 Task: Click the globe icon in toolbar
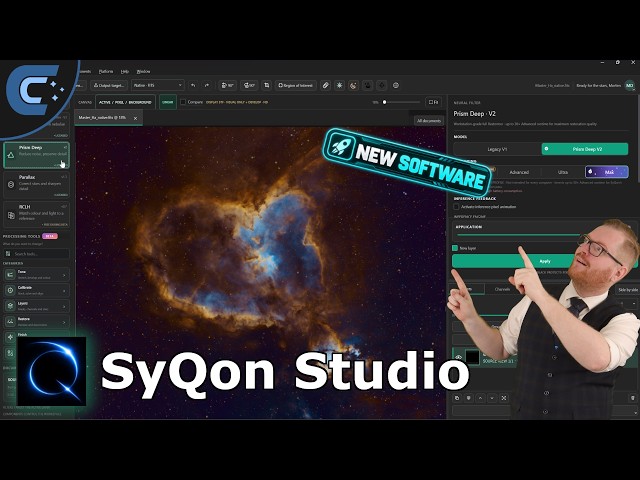(x=396, y=85)
